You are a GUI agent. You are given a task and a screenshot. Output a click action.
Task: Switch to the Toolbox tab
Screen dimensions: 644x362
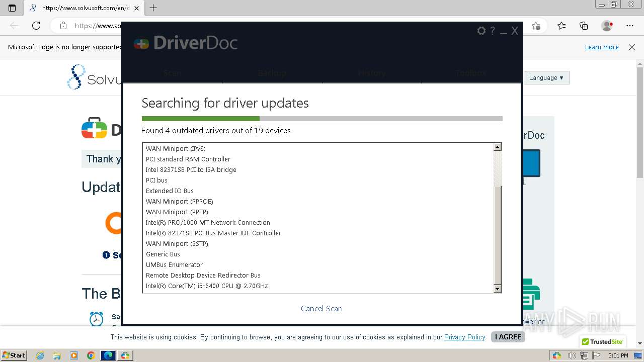pyautogui.click(x=471, y=73)
